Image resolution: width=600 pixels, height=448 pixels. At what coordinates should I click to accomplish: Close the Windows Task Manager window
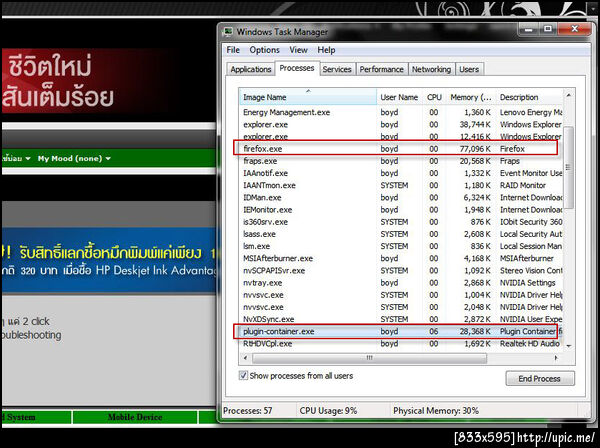click(574, 29)
